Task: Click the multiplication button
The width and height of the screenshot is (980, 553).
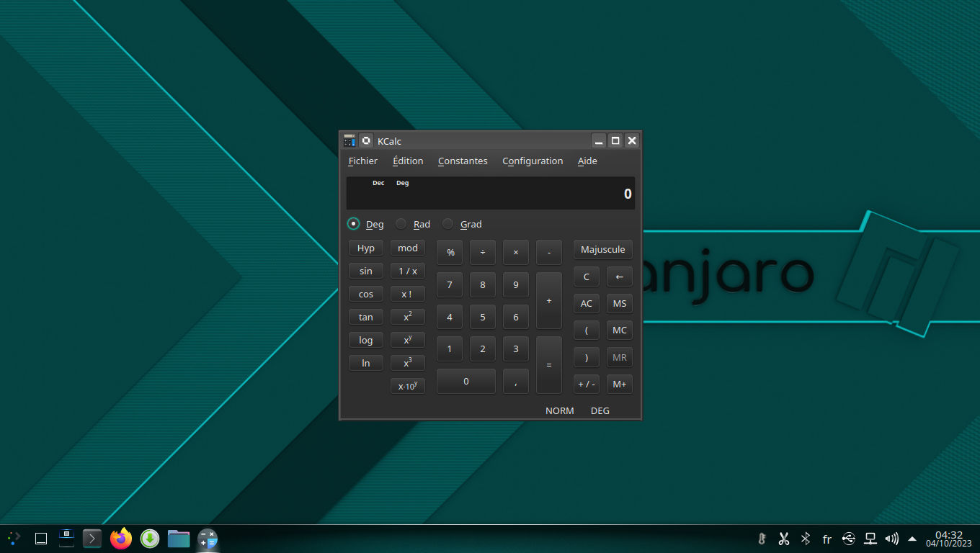Action: point(516,252)
